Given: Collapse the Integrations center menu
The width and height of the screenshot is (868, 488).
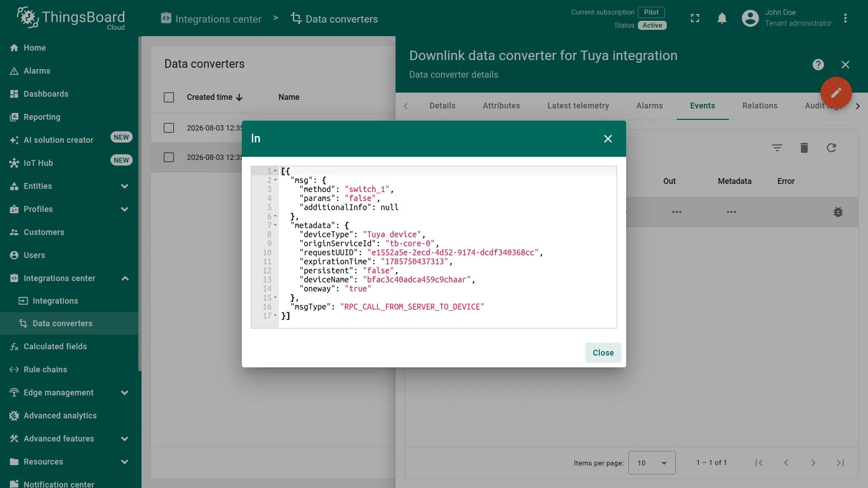Looking at the screenshot, I should (x=125, y=278).
